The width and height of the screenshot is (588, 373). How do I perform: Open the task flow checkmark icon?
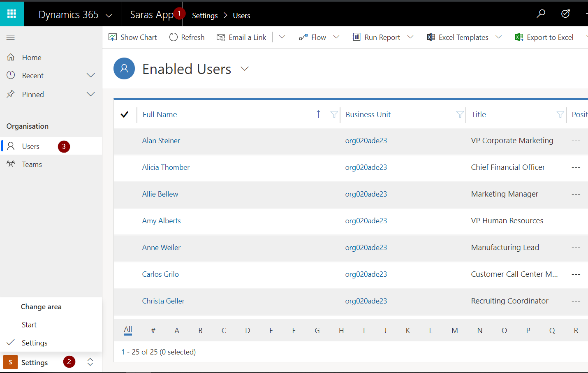[565, 14]
